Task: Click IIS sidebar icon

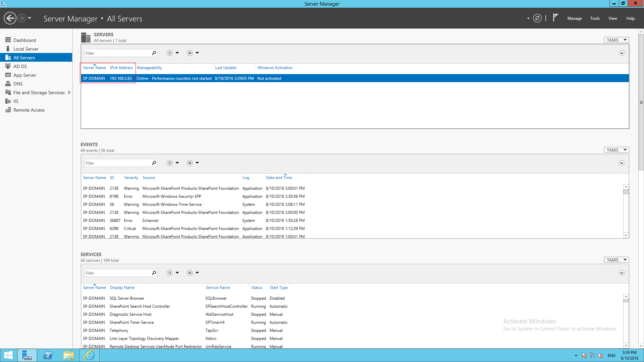Action: point(8,101)
